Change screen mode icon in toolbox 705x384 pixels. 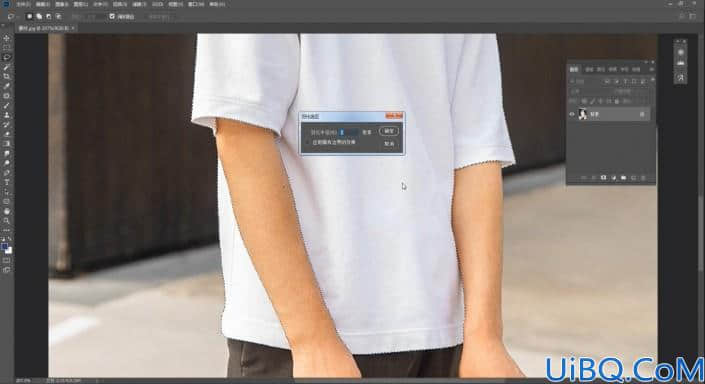click(x=7, y=270)
